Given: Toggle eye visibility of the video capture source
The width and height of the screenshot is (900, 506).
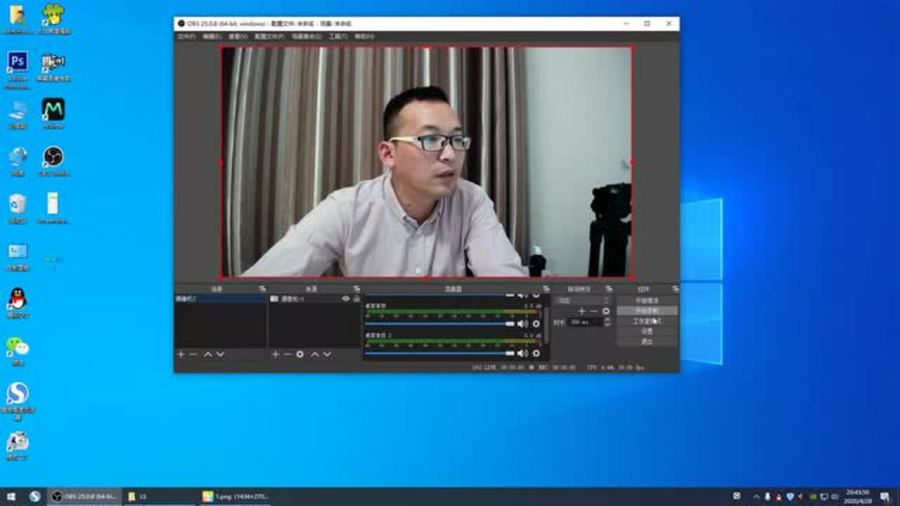Looking at the screenshot, I should (346, 299).
